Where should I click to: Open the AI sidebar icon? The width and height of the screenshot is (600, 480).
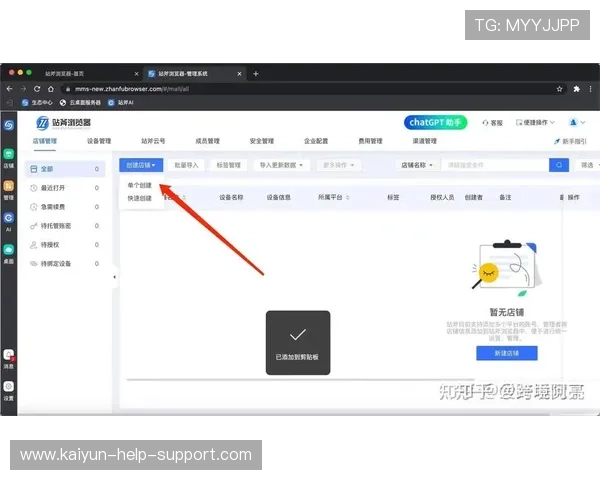click(x=9, y=217)
